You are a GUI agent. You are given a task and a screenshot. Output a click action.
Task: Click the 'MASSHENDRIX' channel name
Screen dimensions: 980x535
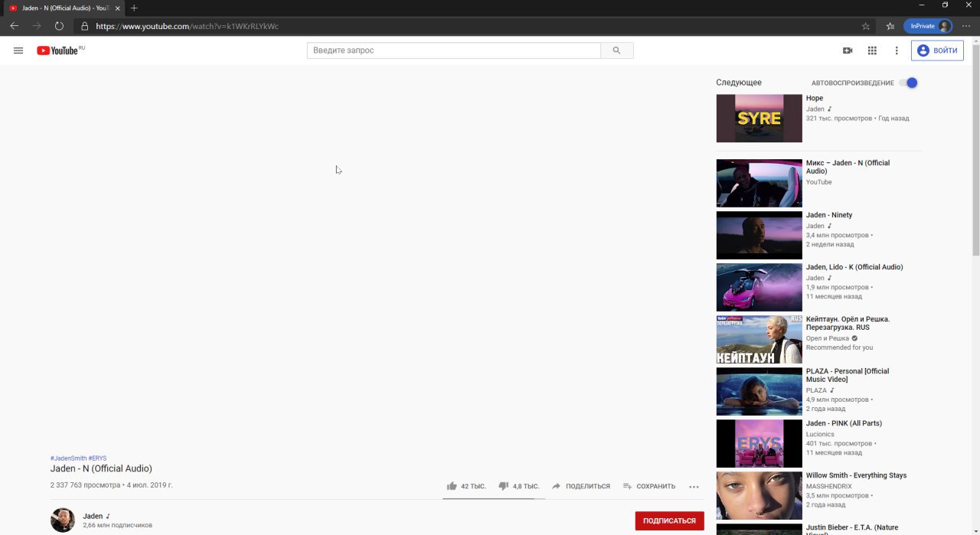pyautogui.click(x=828, y=486)
